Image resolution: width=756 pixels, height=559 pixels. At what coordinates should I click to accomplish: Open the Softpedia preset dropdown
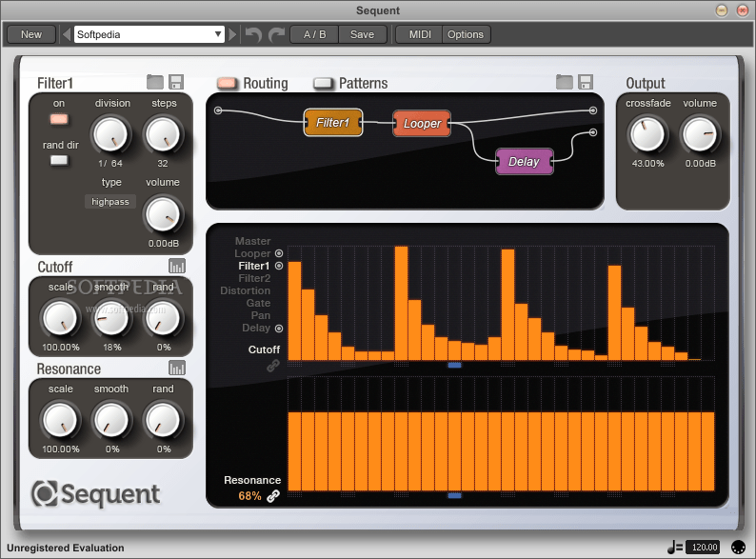(149, 34)
